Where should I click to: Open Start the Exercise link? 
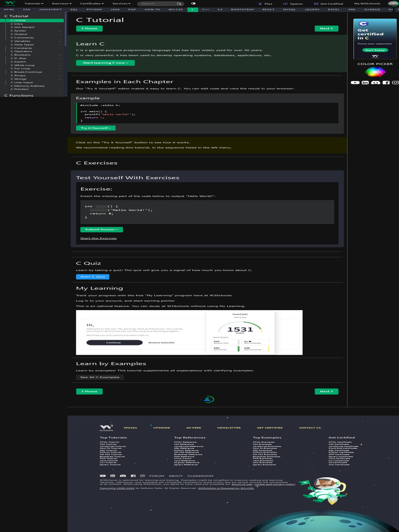click(x=98, y=238)
